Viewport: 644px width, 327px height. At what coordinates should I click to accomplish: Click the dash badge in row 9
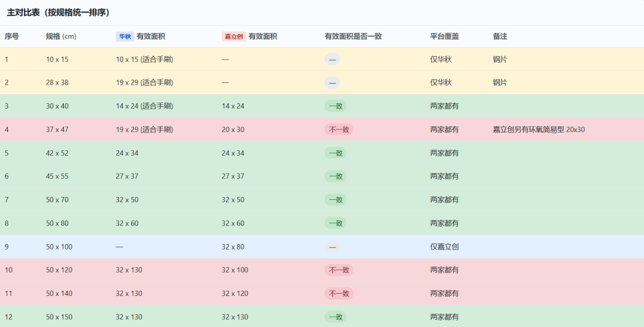coord(332,246)
